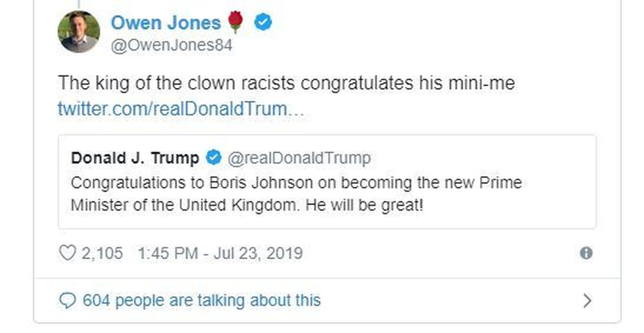Follow the twitter.com/realDonaldTrum... link
Image resolution: width=644 pixels, height=333 pixels.
point(180,109)
